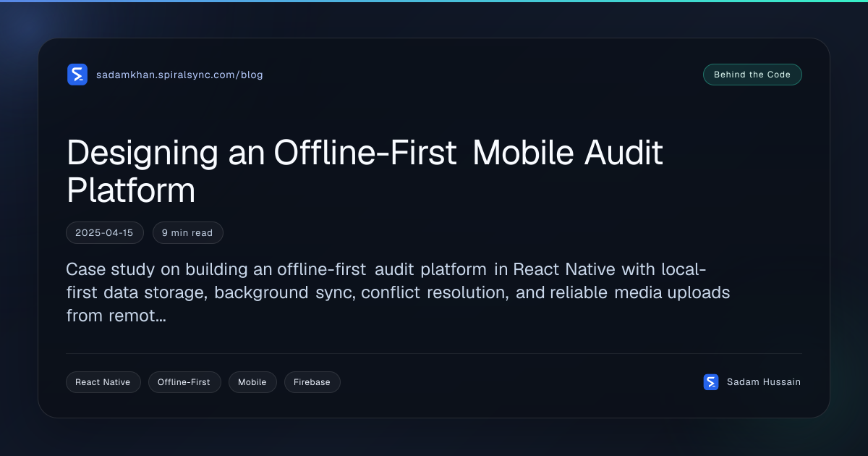Click the case study description paragraph
868x456 pixels.
398,292
